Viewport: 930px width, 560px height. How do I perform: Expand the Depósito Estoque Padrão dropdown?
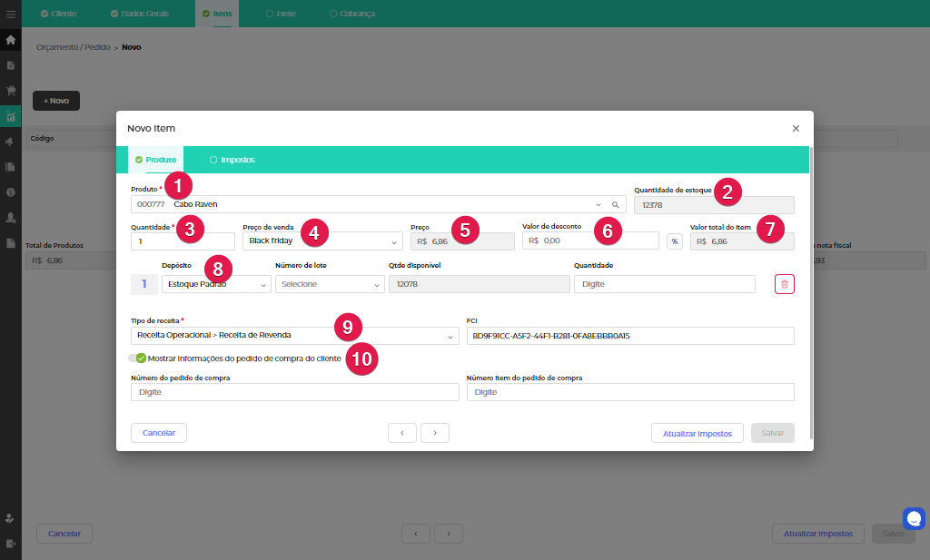coord(216,284)
